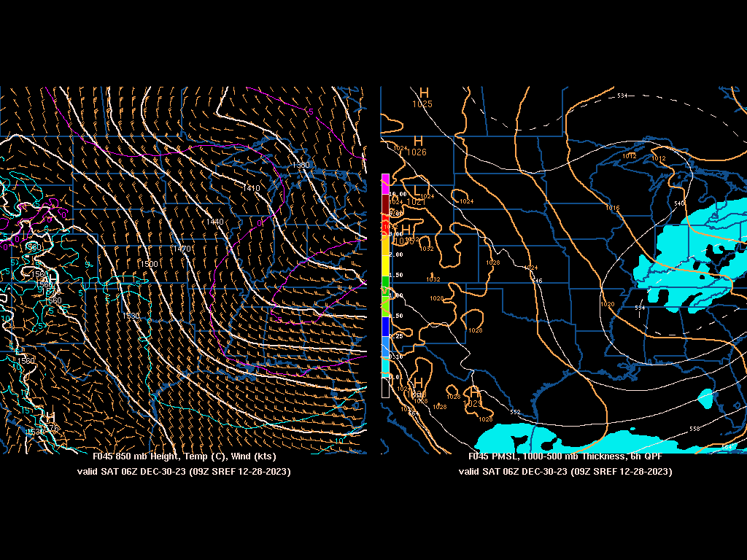
Task: Select the L 1021 low pressure marker
Action: click(417, 192)
